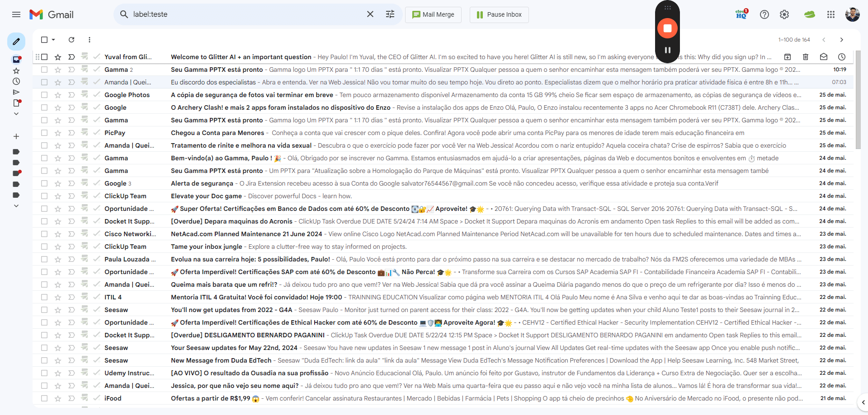Open 'Alerta de segurança' email from Google
The width and height of the screenshot is (868, 415).
(x=443, y=183)
